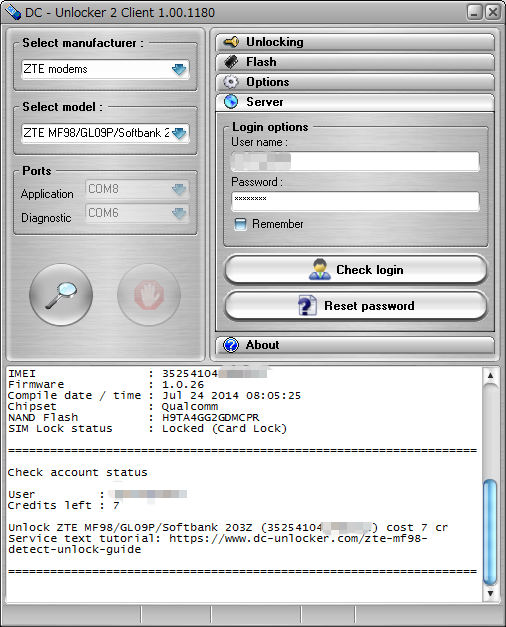Click the user avatar icon in Check login

[320, 269]
